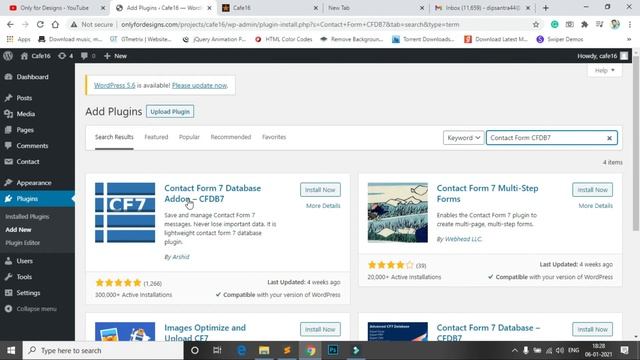Open Add New plugins submenu link
The image size is (640, 360).
[18, 230]
